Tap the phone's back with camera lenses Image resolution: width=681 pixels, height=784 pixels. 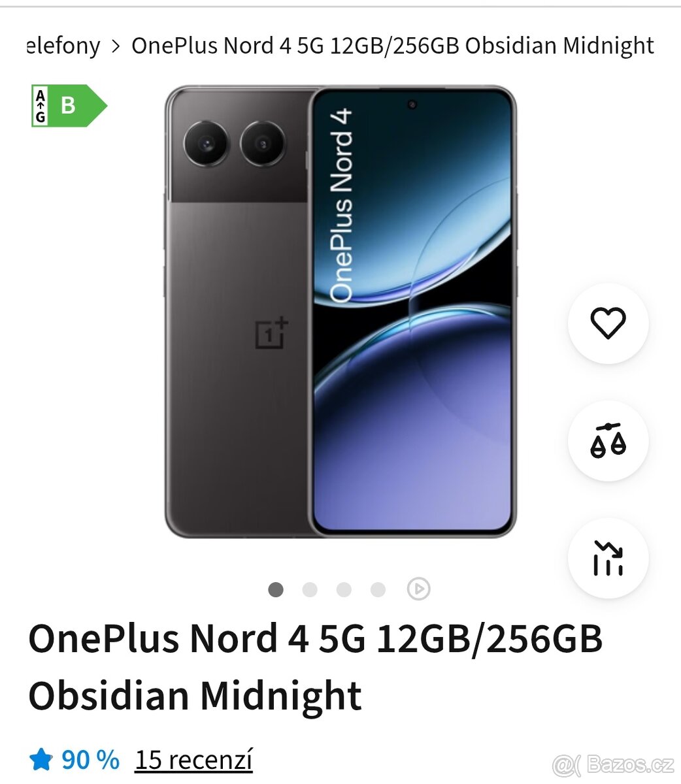coord(237,312)
